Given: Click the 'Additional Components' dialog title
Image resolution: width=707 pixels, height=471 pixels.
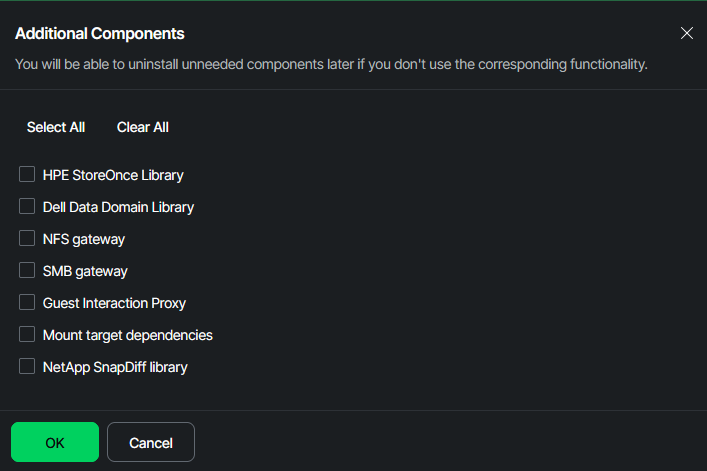Looking at the screenshot, I should [100, 33].
